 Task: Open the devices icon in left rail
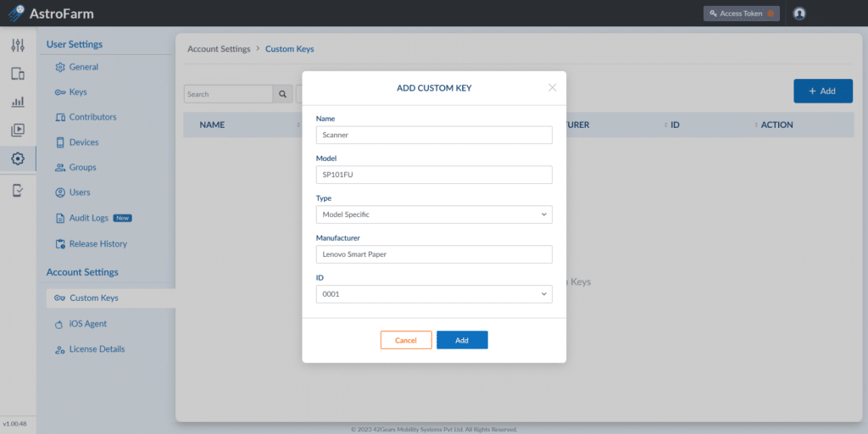coord(18,74)
